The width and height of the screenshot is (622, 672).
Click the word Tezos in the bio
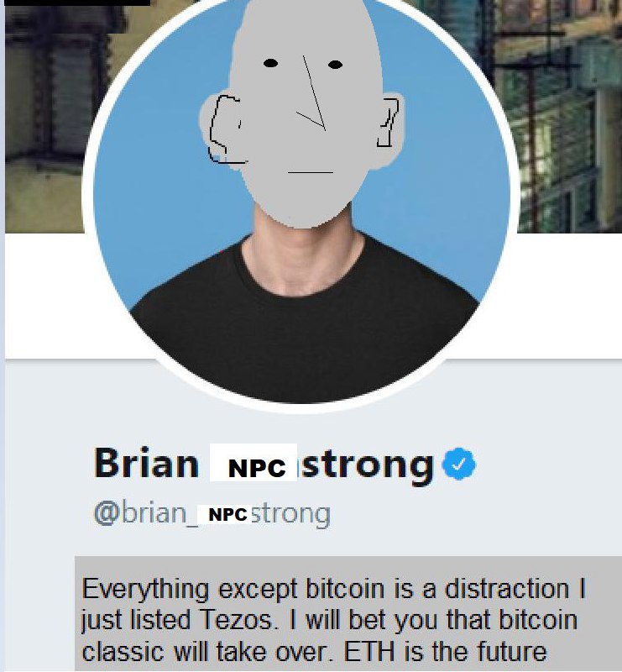tap(236, 620)
